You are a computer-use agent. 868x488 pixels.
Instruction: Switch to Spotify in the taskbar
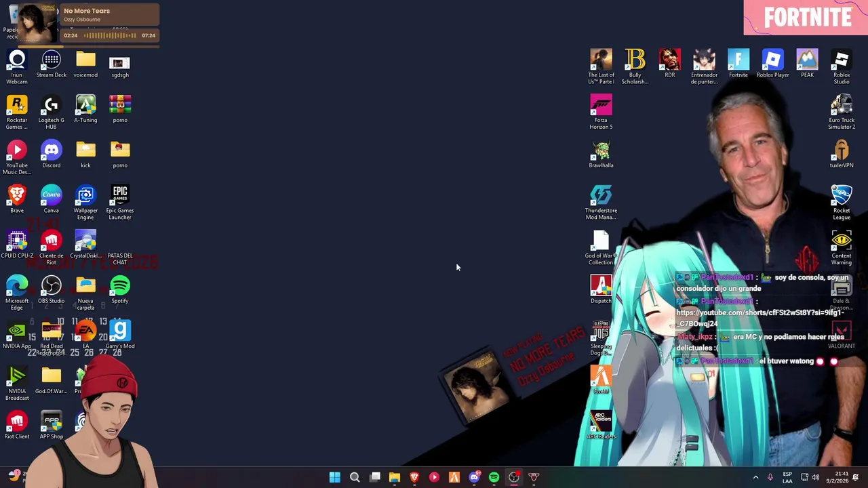pyautogui.click(x=494, y=477)
